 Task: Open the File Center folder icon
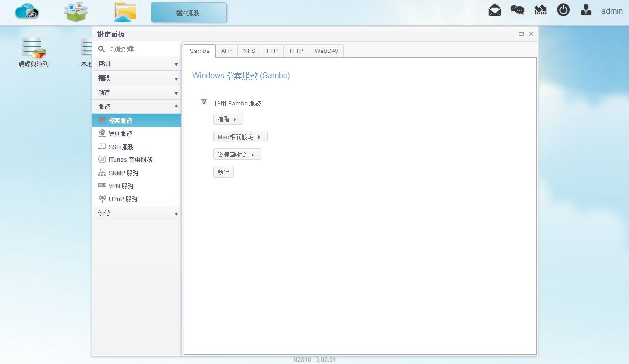click(x=125, y=12)
